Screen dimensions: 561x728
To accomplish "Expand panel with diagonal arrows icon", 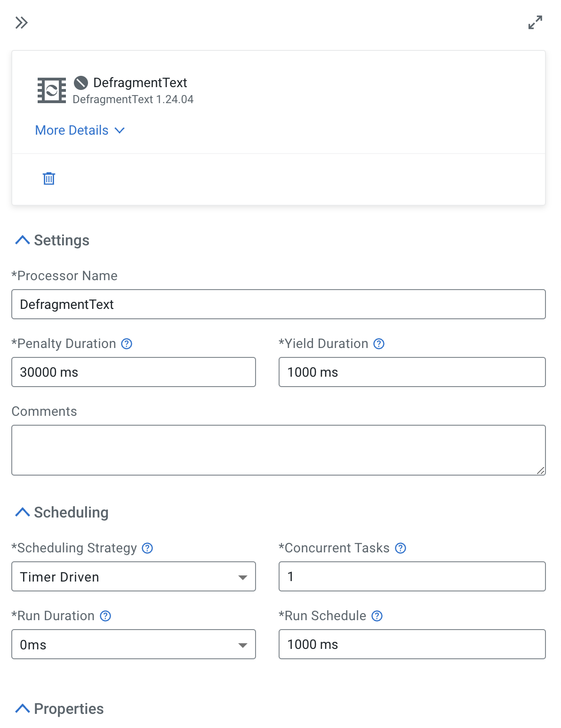I will 535,23.
